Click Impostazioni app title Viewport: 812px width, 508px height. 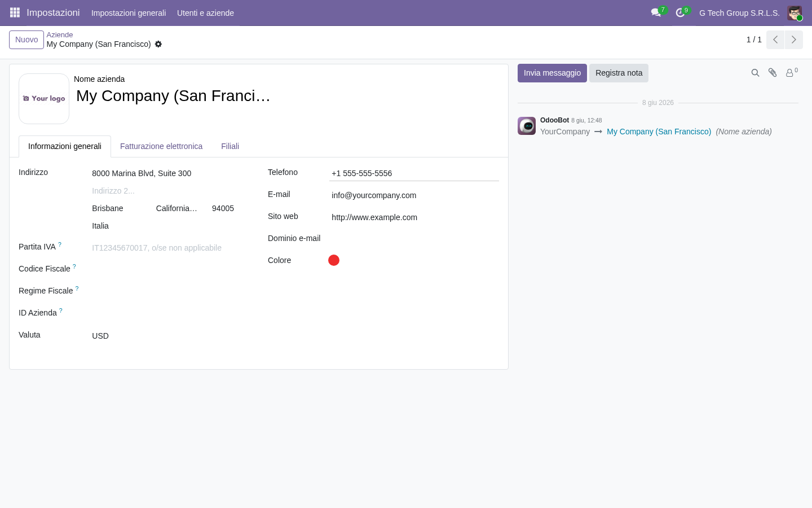53,12
